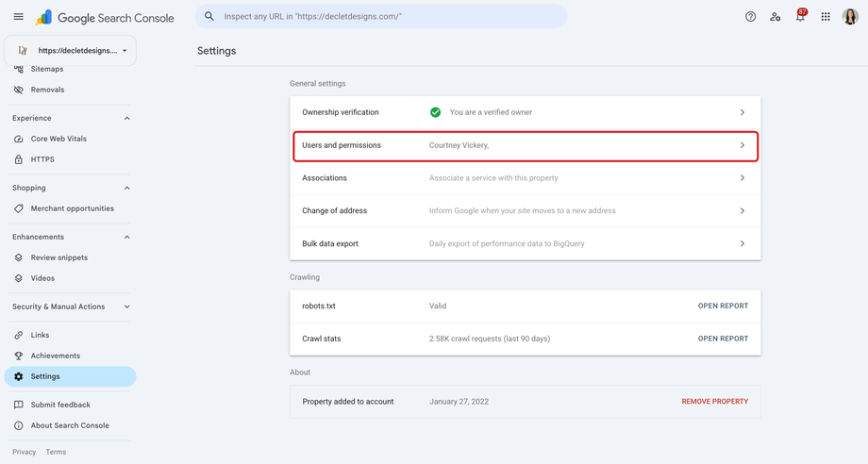Image resolution: width=868 pixels, height=464 pixels.
Task: Click the About Search Console info icon
Action: click(x=18, y=425)
